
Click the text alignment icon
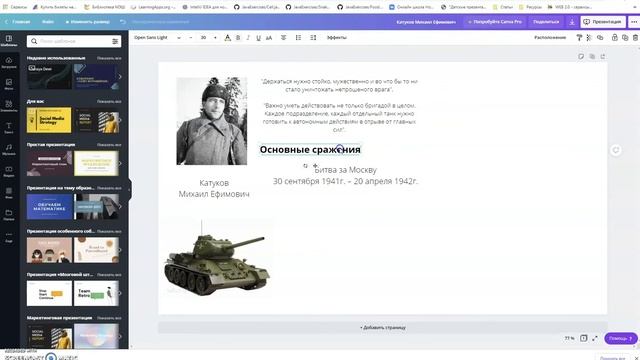coord(283,38)
